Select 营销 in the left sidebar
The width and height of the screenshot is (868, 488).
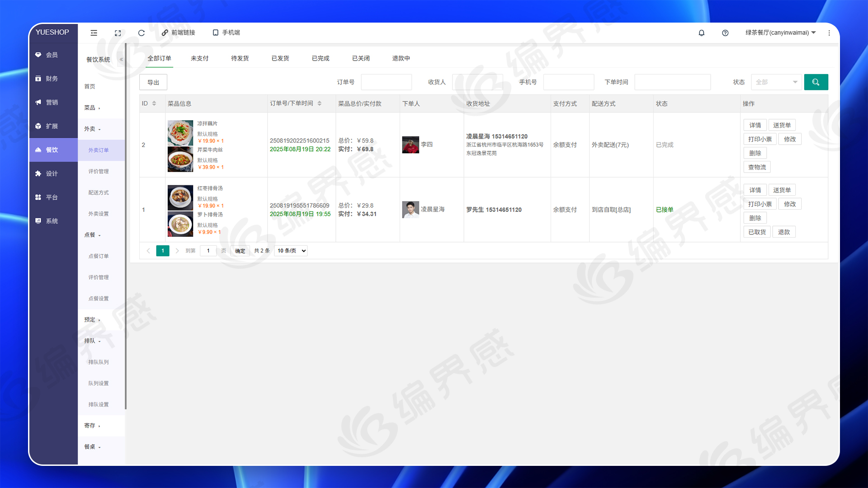point(53,102)
